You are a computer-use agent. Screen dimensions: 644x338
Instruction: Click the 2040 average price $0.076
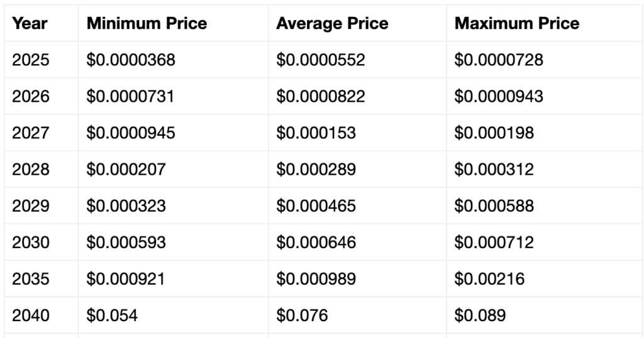pos(302,315)
